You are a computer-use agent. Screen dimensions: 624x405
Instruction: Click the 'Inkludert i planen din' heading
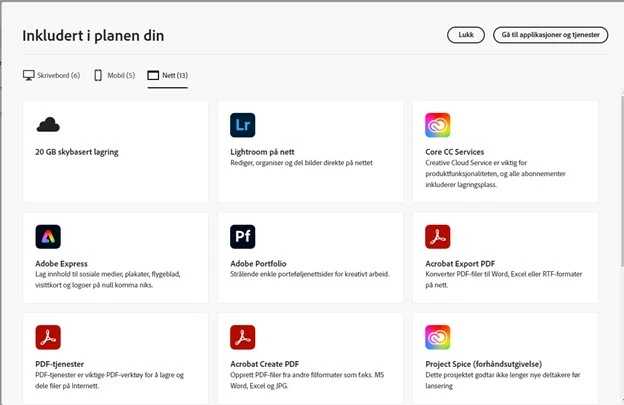pos(93,36)
